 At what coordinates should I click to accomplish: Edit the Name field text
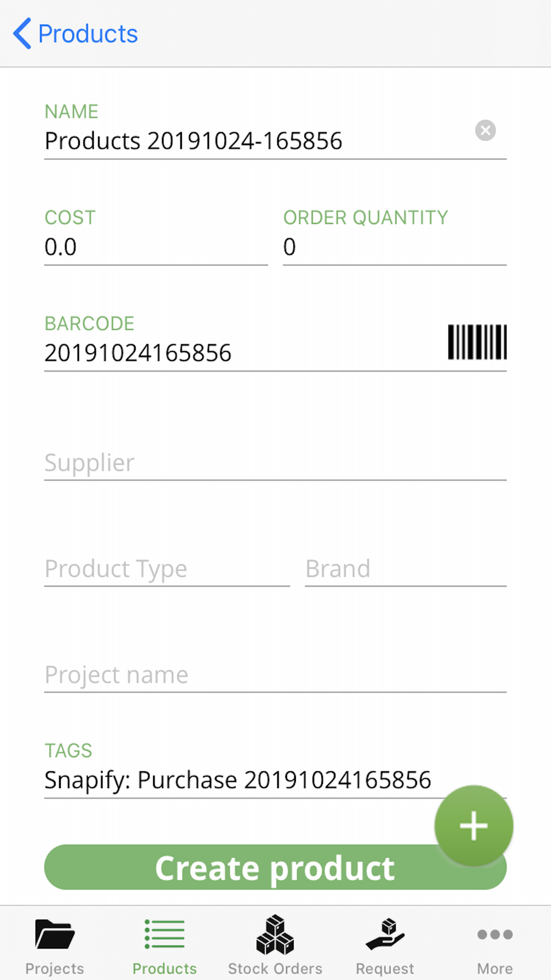click(257, 141)
